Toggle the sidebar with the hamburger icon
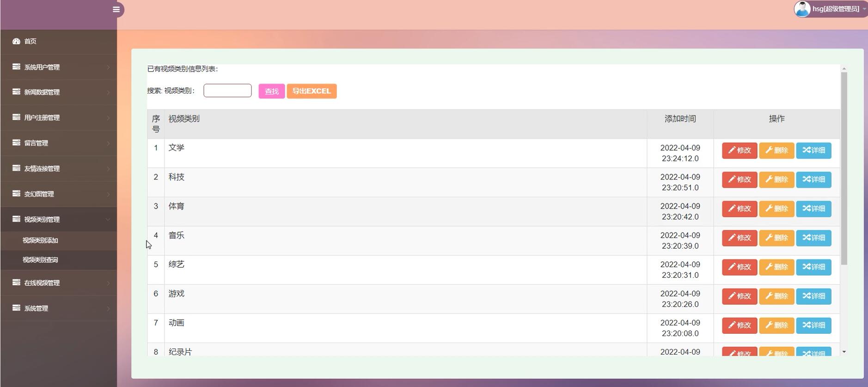The width and height of the screenshot is (868, 387). [x=116, y=9]
